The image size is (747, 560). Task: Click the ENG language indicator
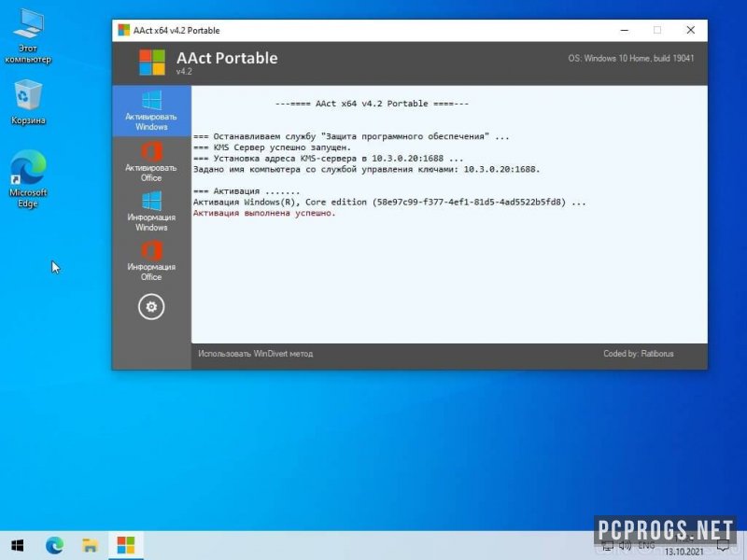point(646,546)
